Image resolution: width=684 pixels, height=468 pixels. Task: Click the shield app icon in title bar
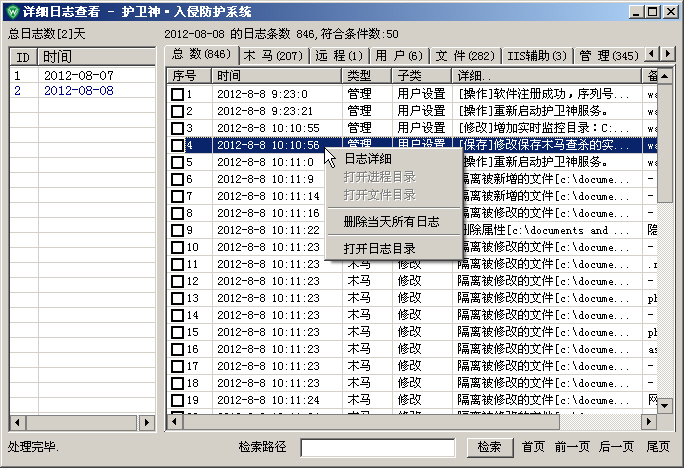(11, 11)
